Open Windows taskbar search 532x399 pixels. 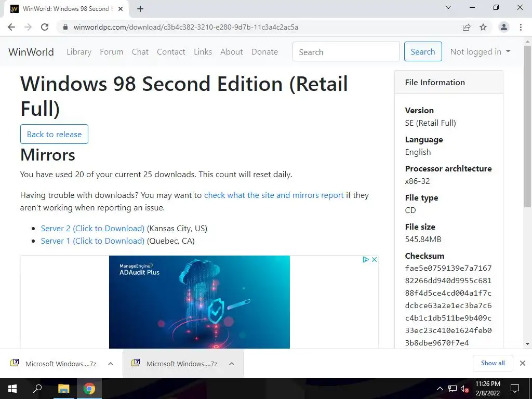click(x=37, y=389)
